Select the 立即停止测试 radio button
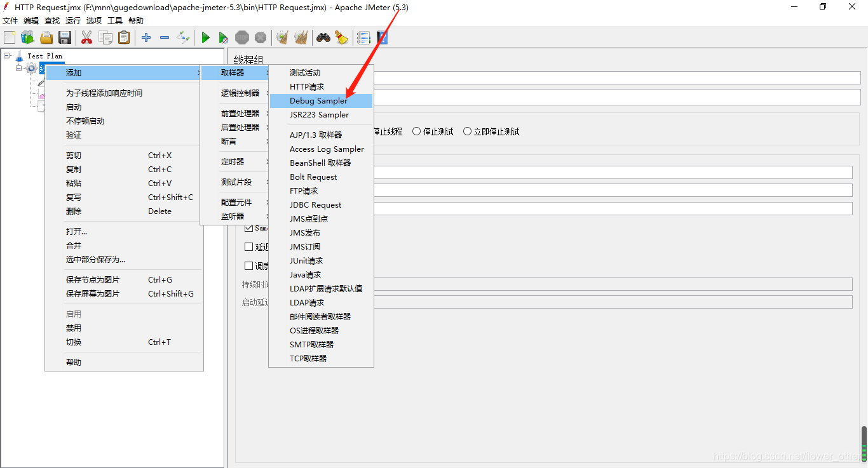The height and width of the screenshot is (468, 868). 467,131
